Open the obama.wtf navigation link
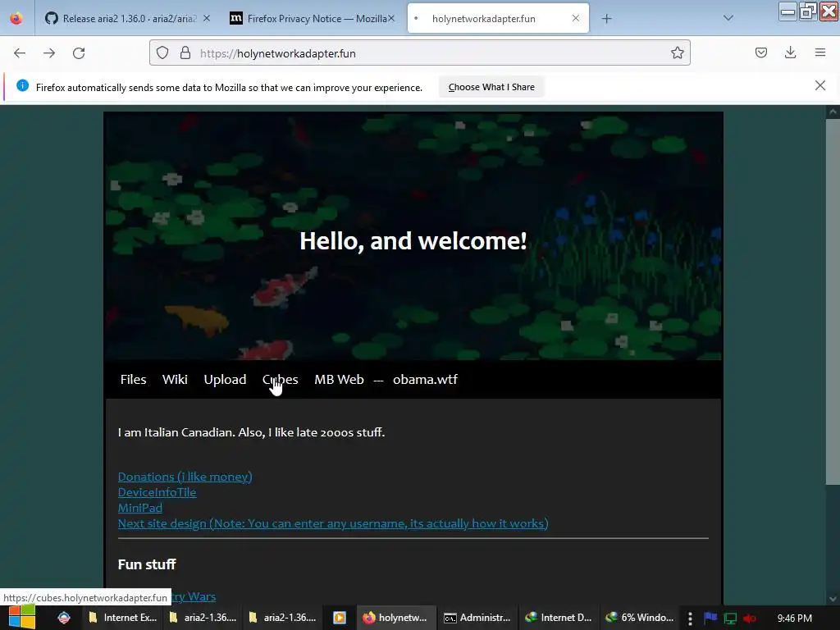 425,380
